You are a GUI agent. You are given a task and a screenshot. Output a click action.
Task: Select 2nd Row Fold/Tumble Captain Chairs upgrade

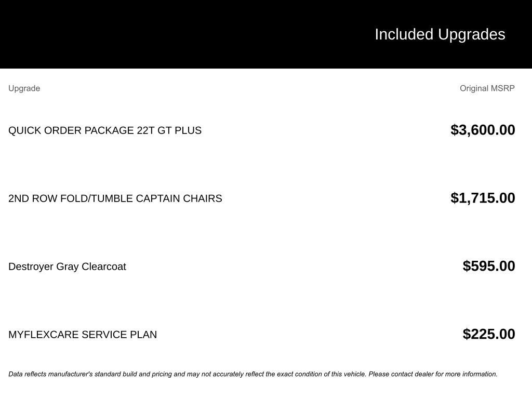click(115, 198)
